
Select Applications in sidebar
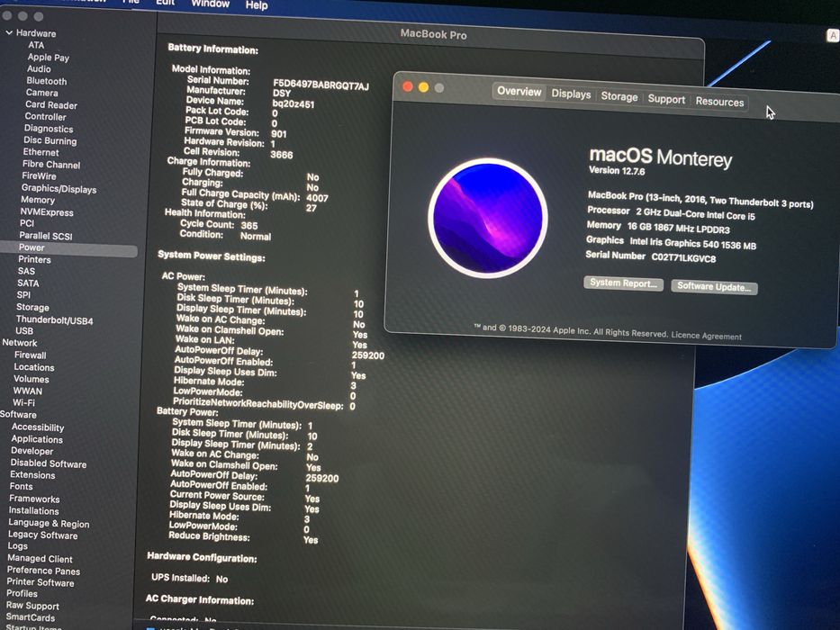37,439
